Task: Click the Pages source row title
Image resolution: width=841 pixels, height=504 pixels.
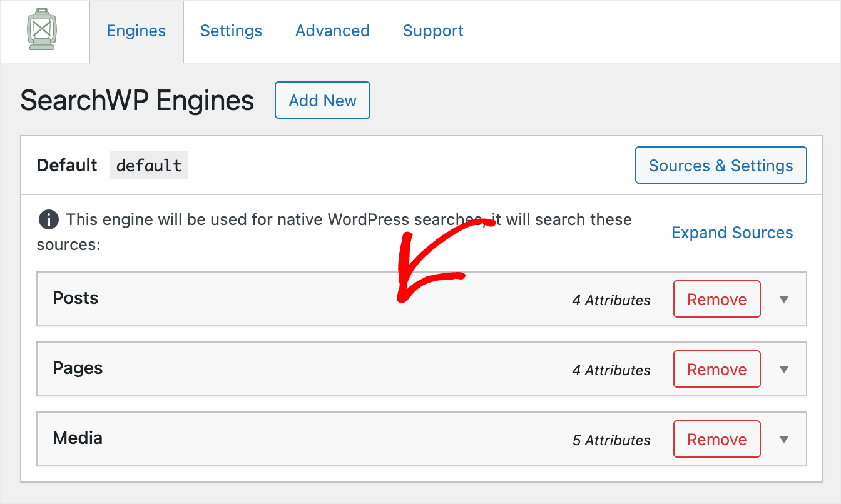Action: tap(78, 368)
